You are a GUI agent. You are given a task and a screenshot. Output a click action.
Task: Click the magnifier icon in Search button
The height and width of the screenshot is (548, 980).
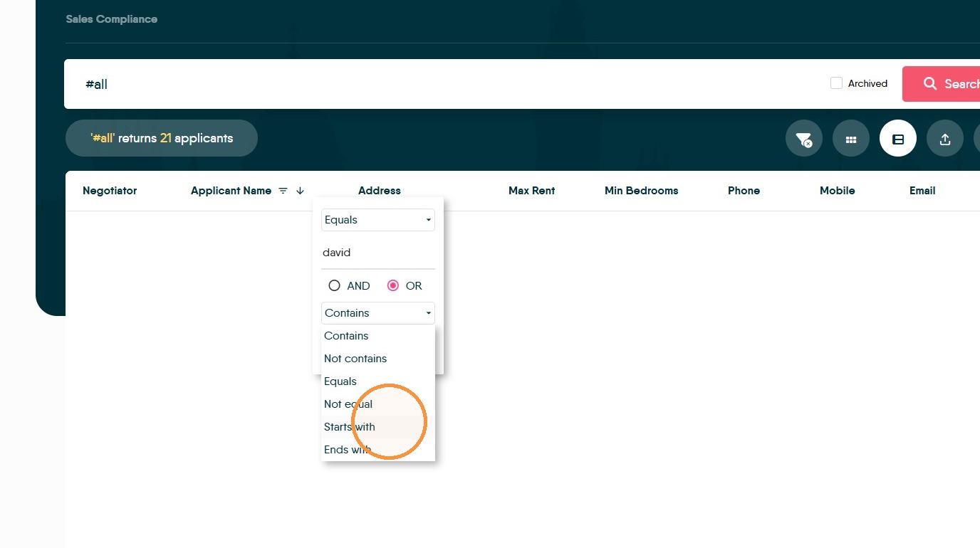click(930, 84)
